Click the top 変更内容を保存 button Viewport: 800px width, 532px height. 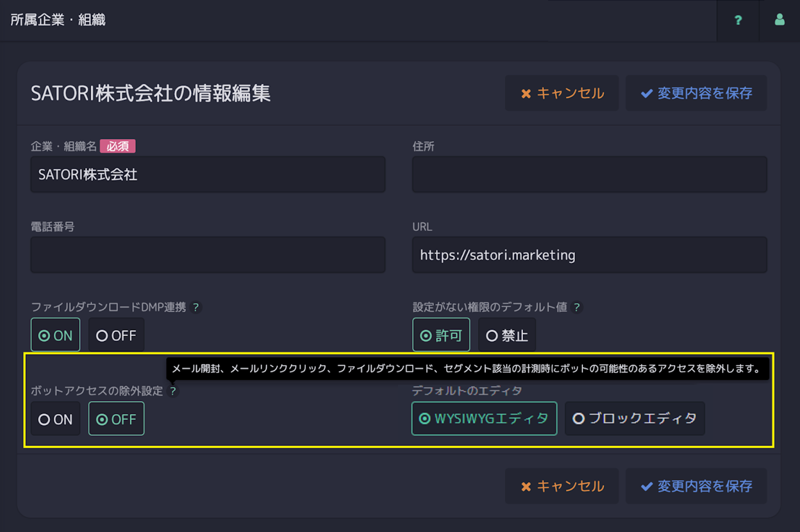pos(696,93)
